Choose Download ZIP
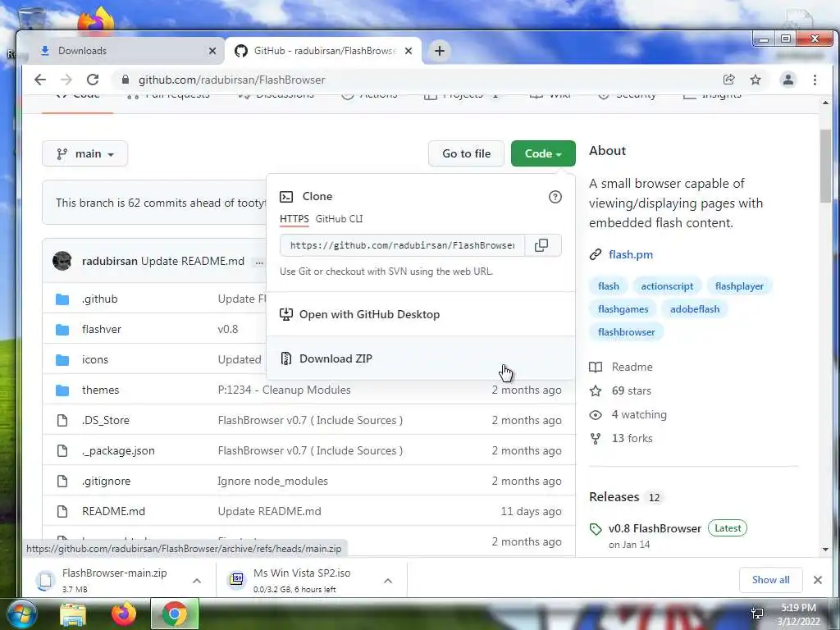 click(421, 358)
